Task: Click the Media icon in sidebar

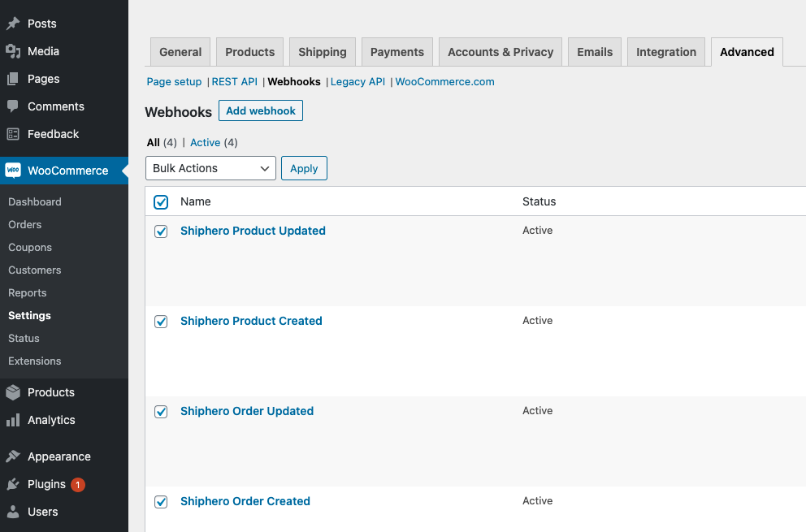Action: tap(13, 51)
